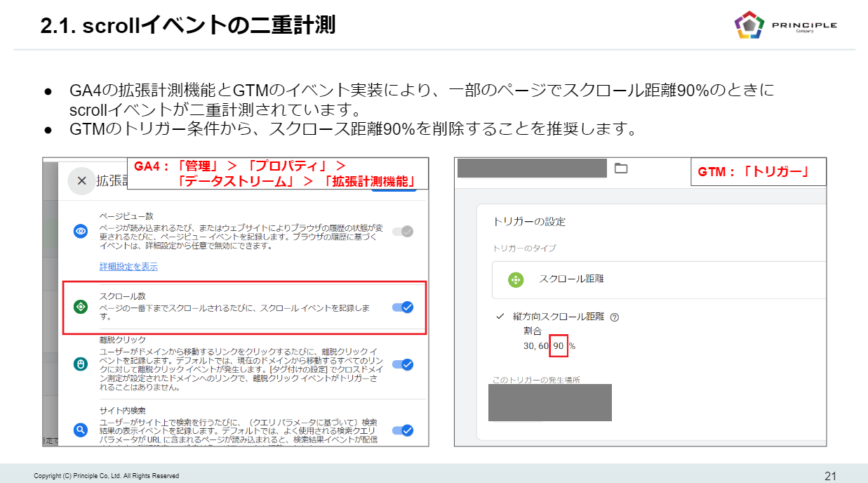Open the 詳細設定を表示 link
The height and width of the screenshot is (483, 868).
pos(128,267)
